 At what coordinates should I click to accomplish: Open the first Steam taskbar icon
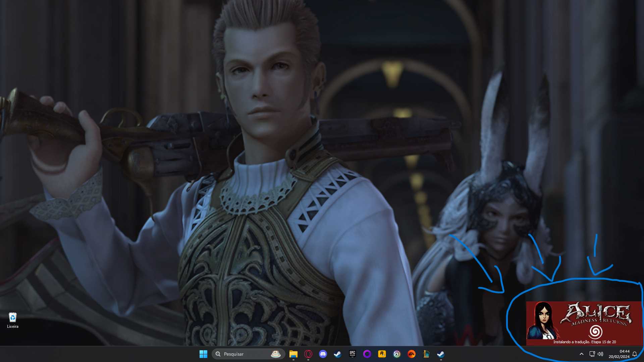[337, 354]
